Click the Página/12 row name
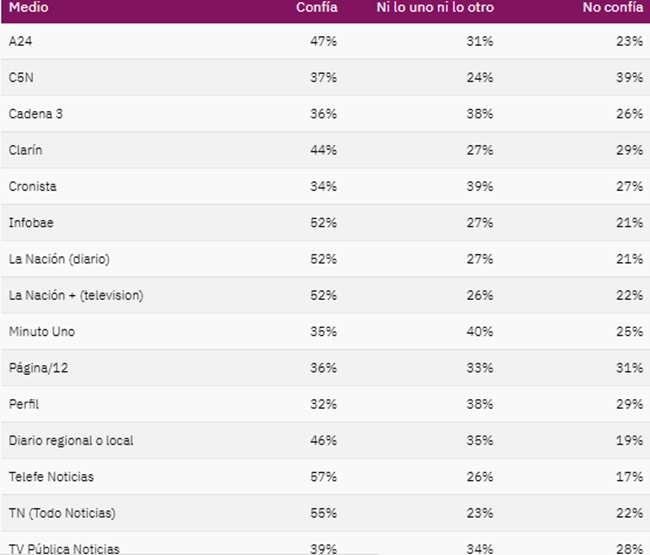The image size is (650, 555). [39, 368]
